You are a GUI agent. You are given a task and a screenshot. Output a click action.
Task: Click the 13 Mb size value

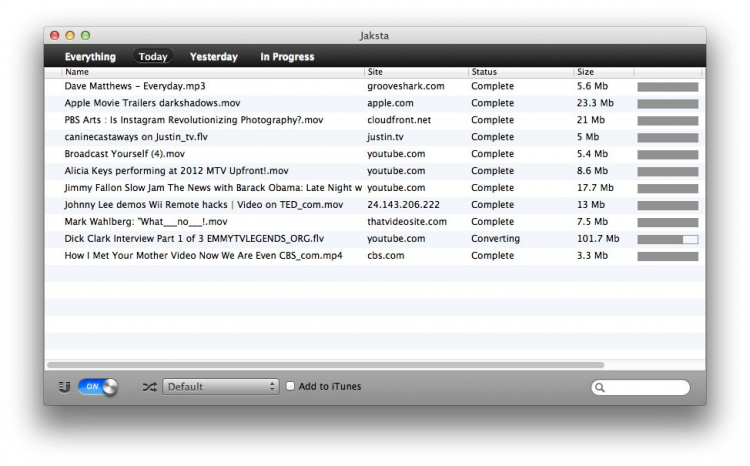[591, 205]
